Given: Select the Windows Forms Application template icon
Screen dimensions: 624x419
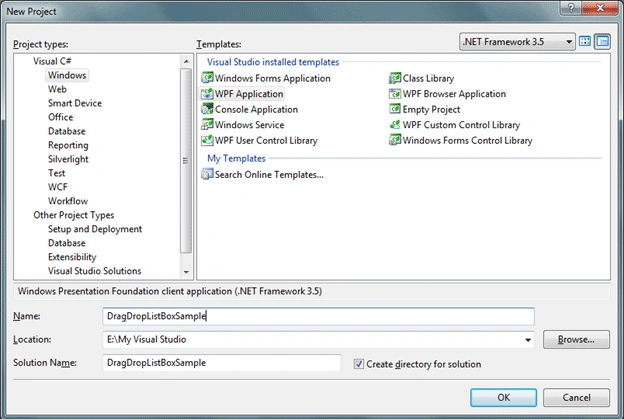Looking at the screenshot, I should 207,78.
